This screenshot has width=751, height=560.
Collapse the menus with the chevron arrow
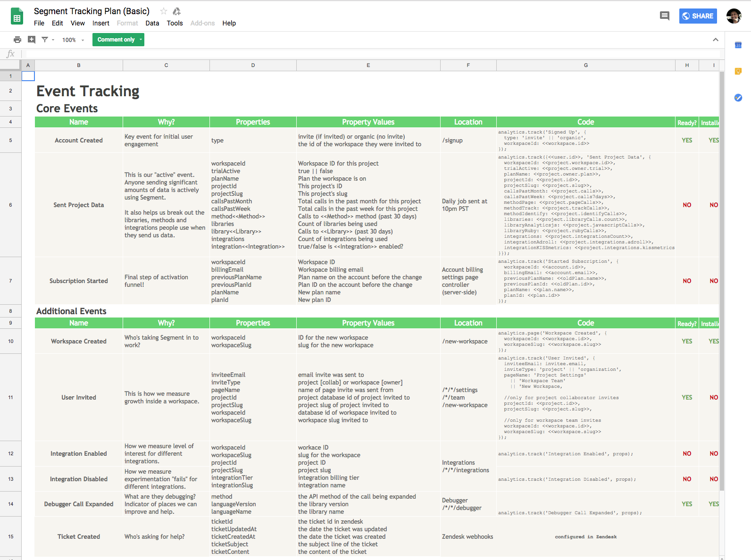pos(715,40)
